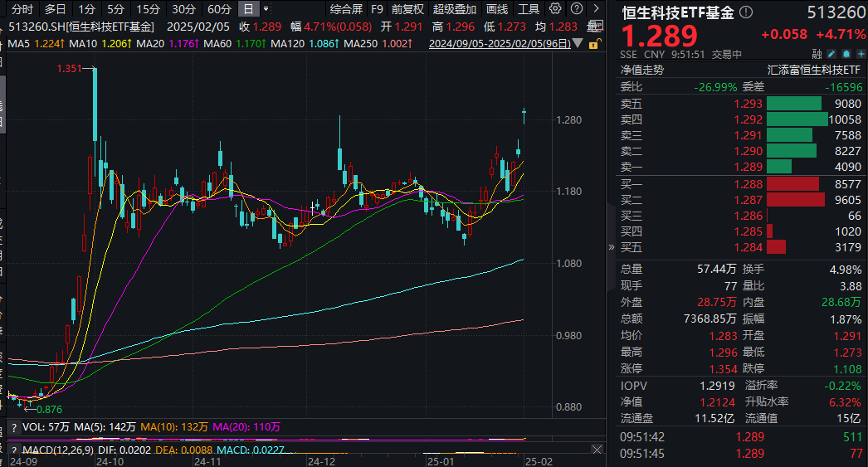
Task: Select the 30分 period tab
Action: (x=183, y=9)
